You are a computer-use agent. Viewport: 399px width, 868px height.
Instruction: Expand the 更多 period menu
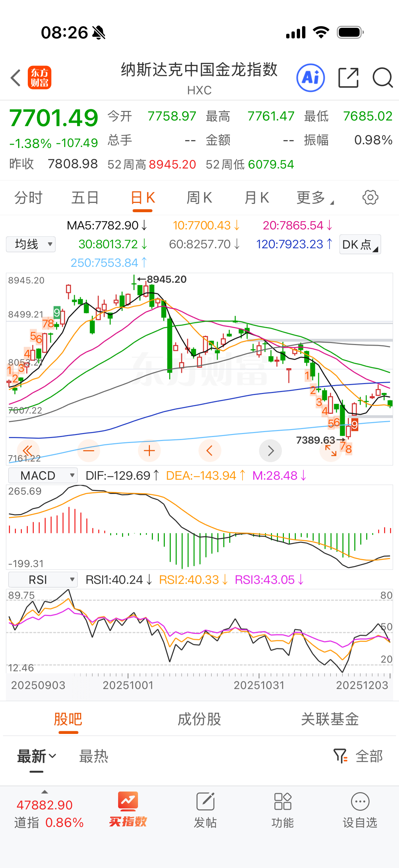pos(315,197)
